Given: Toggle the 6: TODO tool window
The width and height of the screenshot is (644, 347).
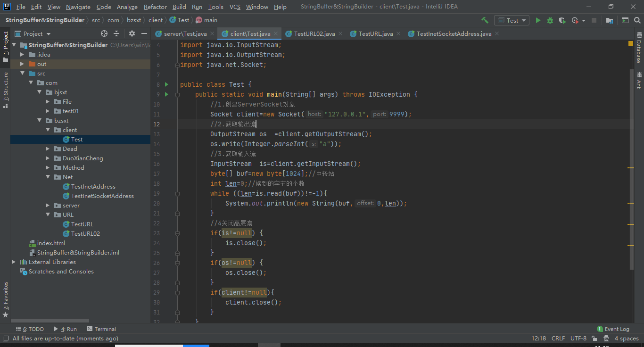Looking at the screenshot, I should (x=30, y=329).
